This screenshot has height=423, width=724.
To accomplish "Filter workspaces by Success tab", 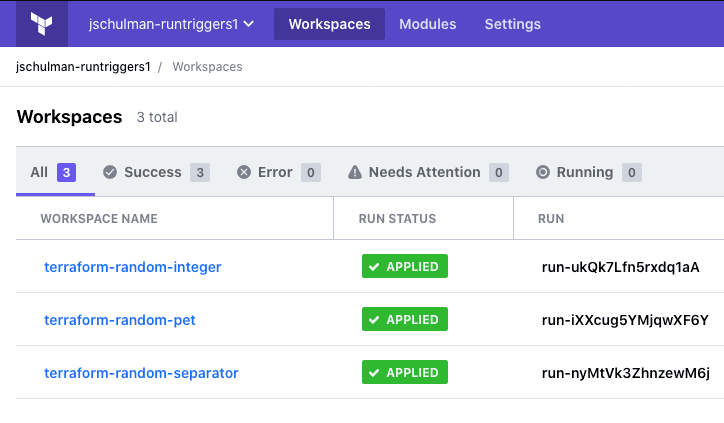I will [x=155, y=172].
